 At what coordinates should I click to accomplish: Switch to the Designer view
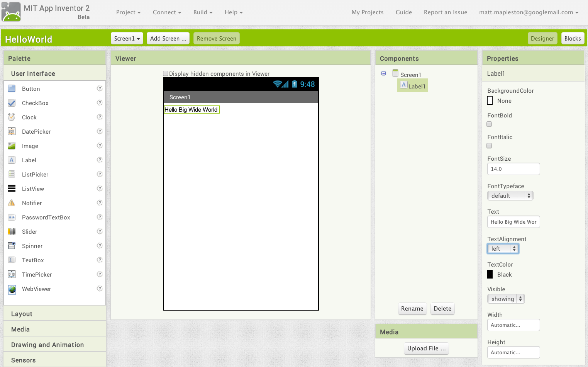[x=542, y=38]
